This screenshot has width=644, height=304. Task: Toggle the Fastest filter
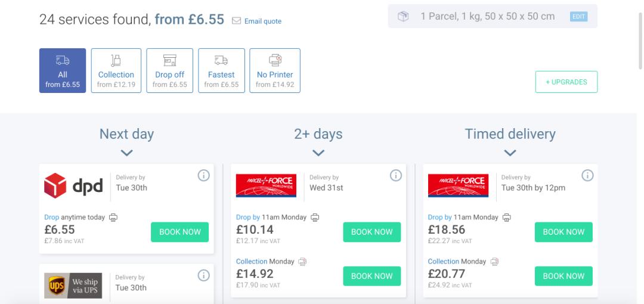click(x=221, y=71)
